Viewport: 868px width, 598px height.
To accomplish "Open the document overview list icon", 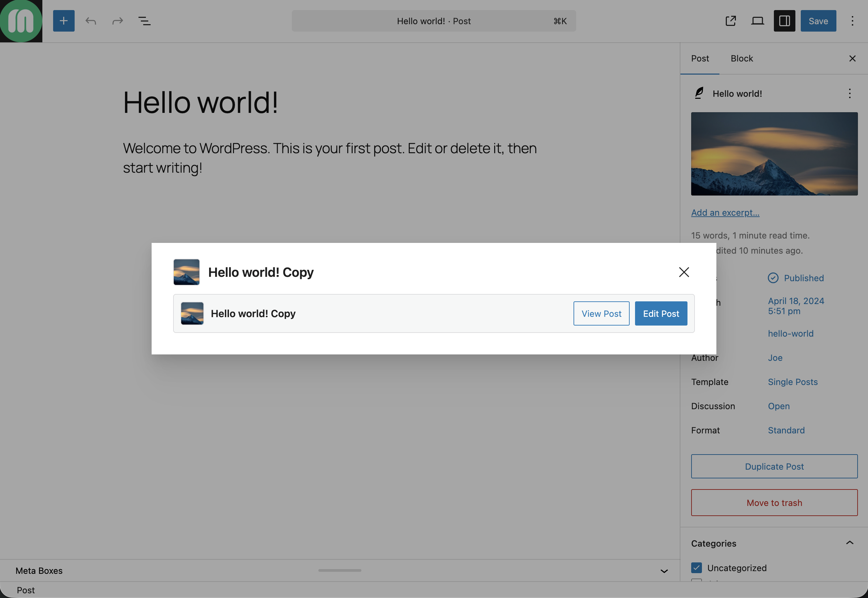I will (x=144, y=21).
